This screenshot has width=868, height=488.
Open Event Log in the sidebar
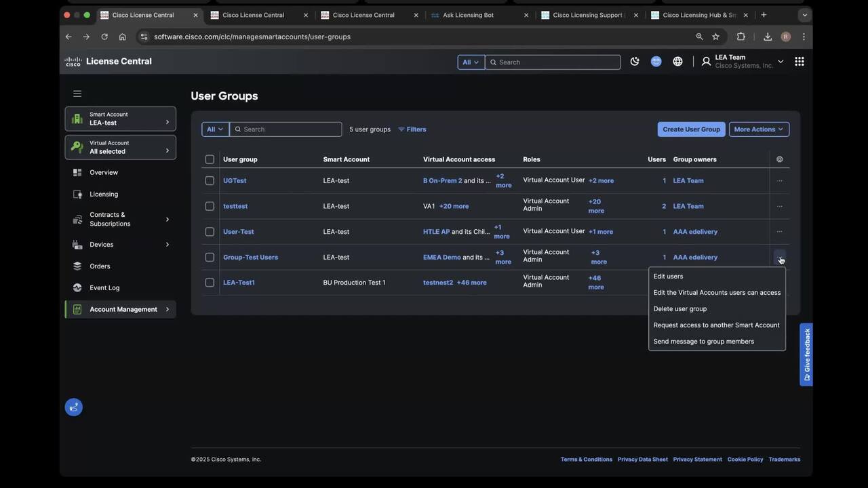click(x=104, y=287)
